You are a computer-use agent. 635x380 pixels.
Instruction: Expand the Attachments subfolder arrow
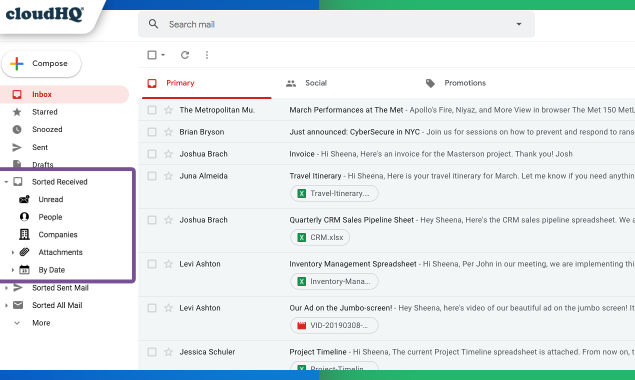coord(13,252)
